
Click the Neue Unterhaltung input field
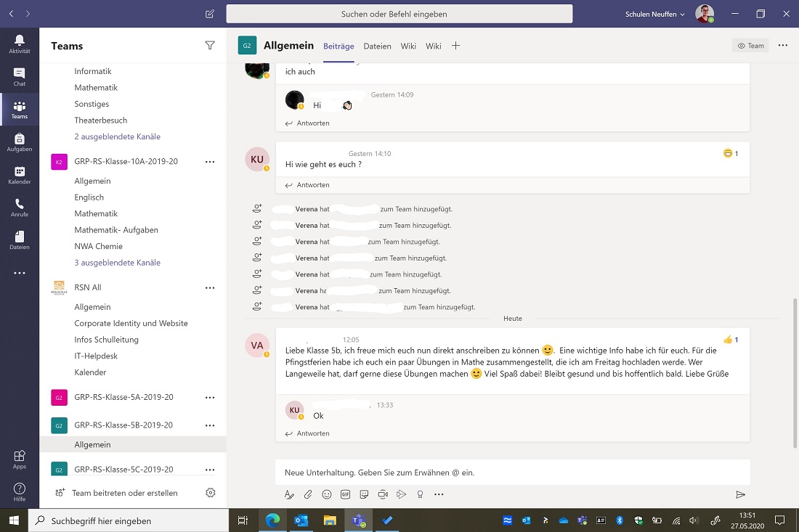[508, 472]
